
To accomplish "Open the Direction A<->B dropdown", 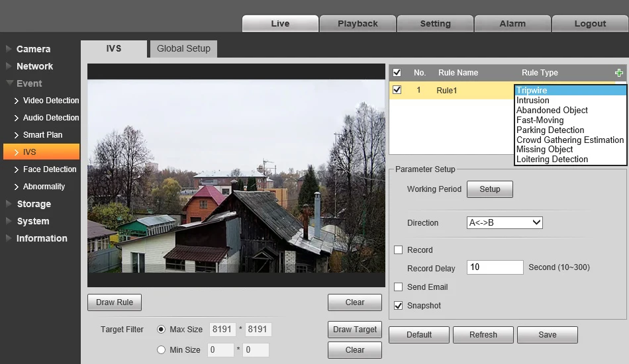I will coord(505,222).
